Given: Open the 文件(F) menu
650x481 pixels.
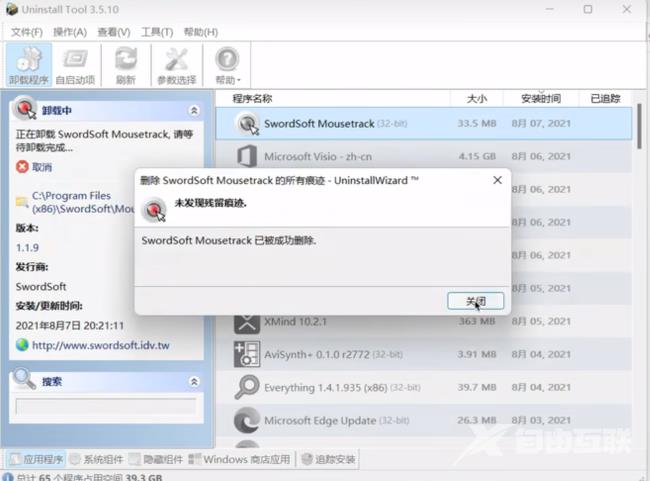Looking at the screenshot, I should coord(27,32).
